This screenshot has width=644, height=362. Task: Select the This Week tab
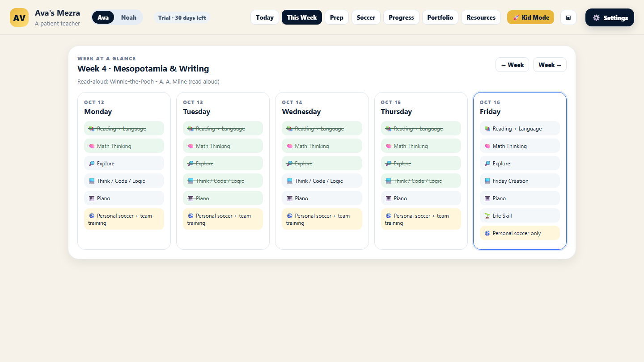pos(302,17)
